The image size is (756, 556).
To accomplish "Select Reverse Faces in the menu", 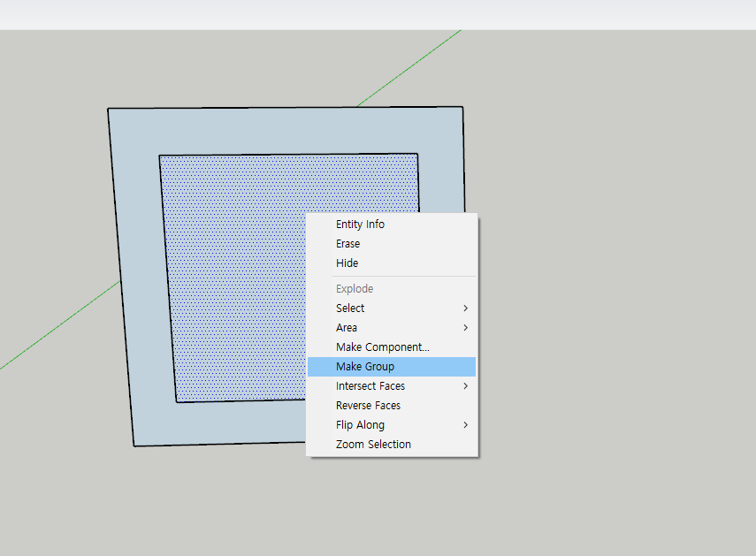I will click(x=392, y=406).
